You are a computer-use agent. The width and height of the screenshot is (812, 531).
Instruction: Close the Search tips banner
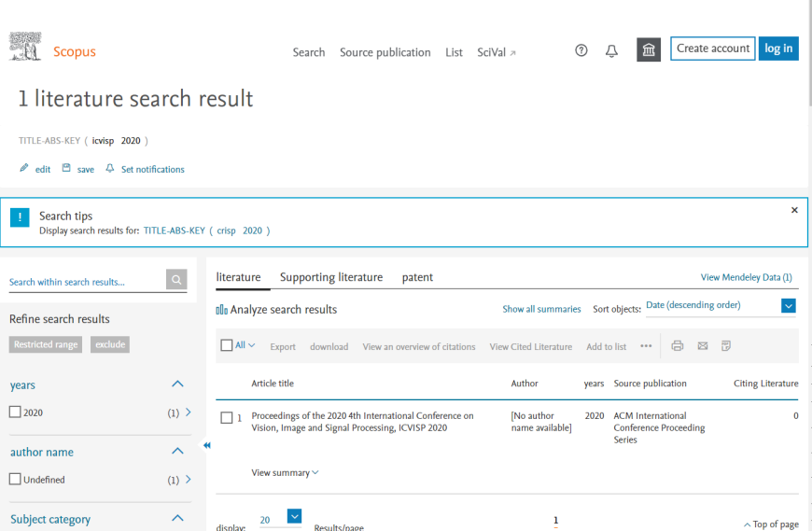point(794,211)
